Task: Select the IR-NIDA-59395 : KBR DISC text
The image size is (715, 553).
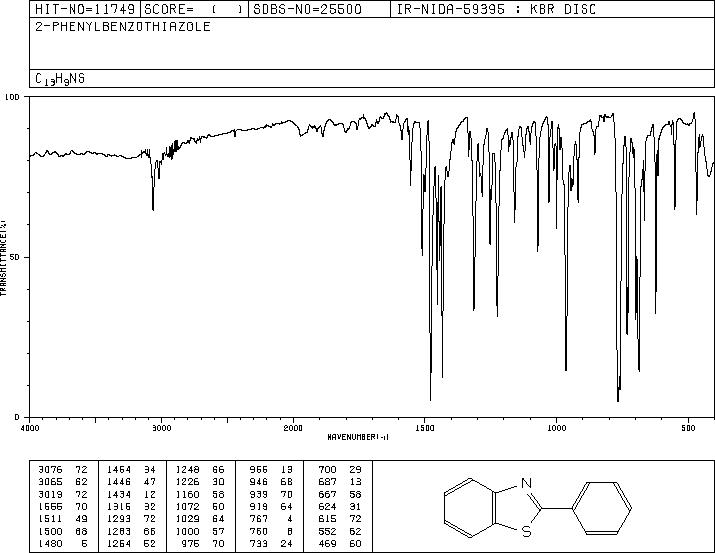Action: (496, 9)
